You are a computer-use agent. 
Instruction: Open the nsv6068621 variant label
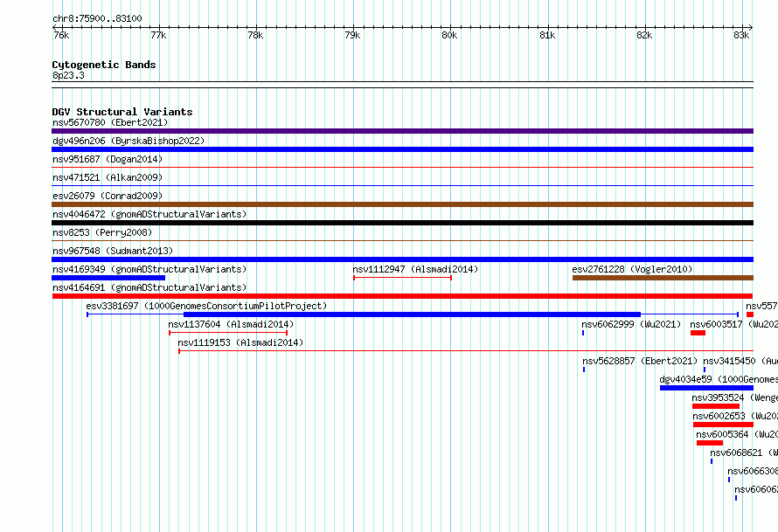(744, 453)
